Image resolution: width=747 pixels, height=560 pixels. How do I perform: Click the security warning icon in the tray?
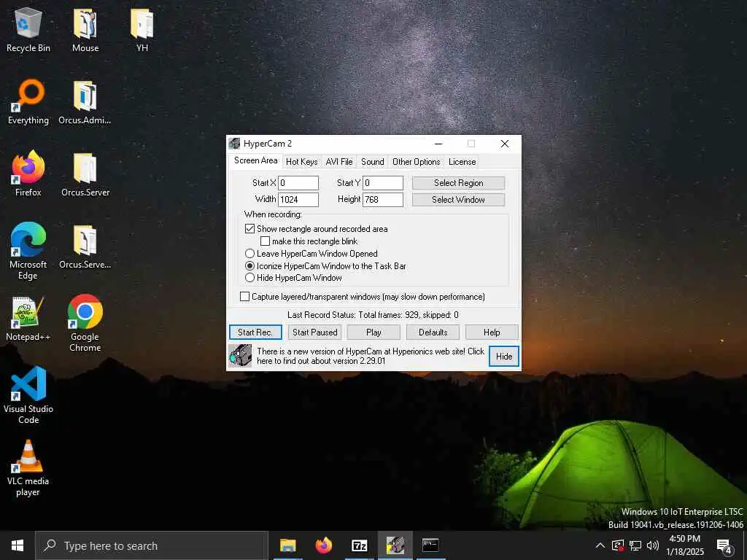pyautogui.click(x=618, y=545)
